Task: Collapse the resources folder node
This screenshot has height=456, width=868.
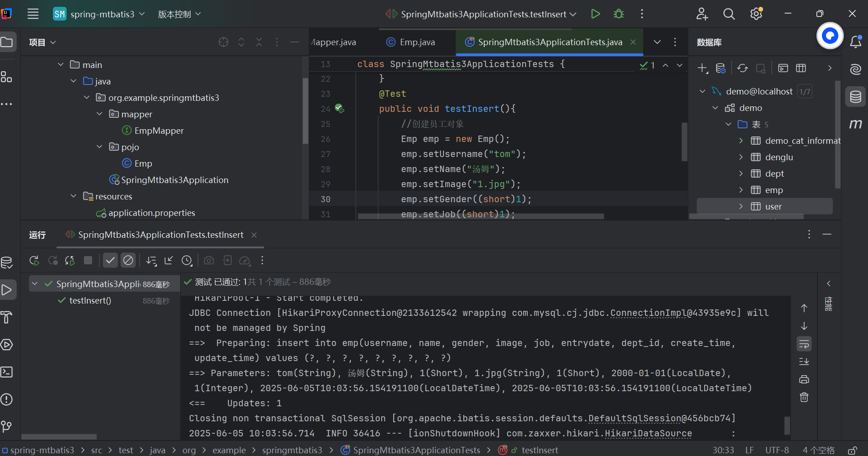Action: click(x=73, y=196)
